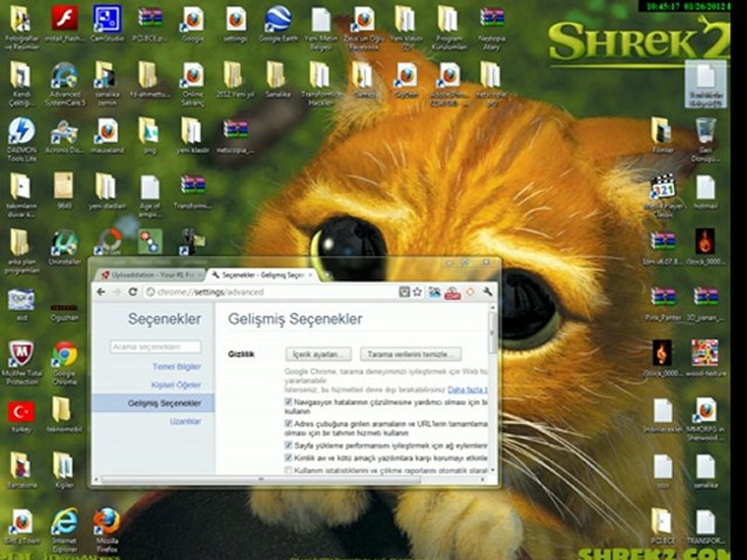The image size is (747, 560).
Task: Open Chrome's wrench menu
Action: pos(487,292)
